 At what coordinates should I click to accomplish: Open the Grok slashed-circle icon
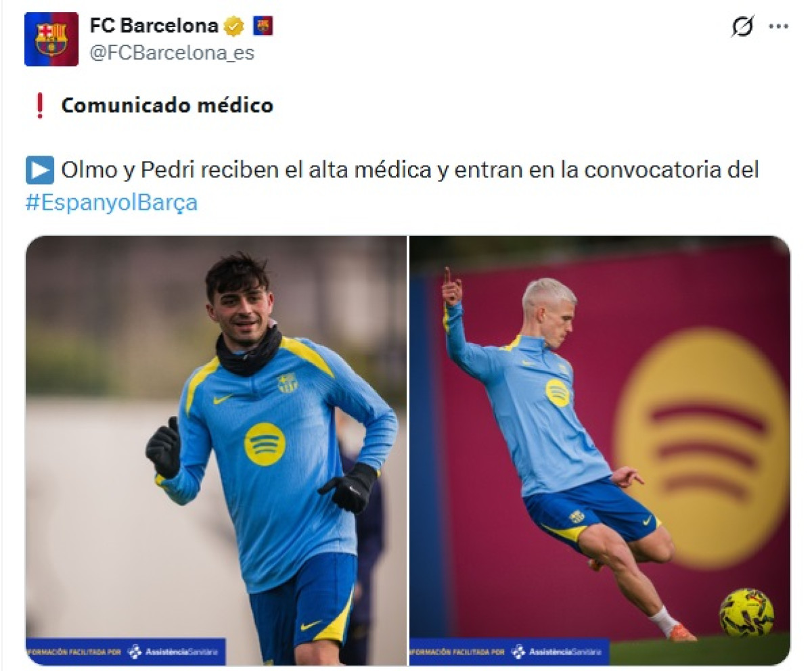pyautogui.click(x=743, y=27)
